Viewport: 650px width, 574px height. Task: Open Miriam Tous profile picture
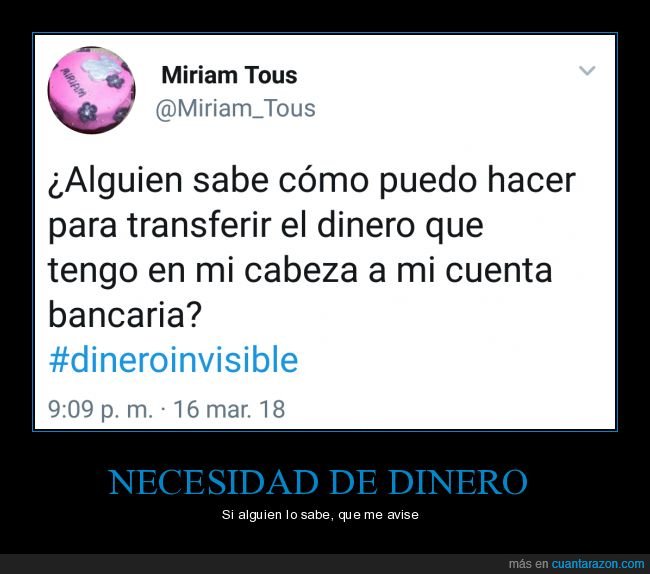(x=91, y=90)
